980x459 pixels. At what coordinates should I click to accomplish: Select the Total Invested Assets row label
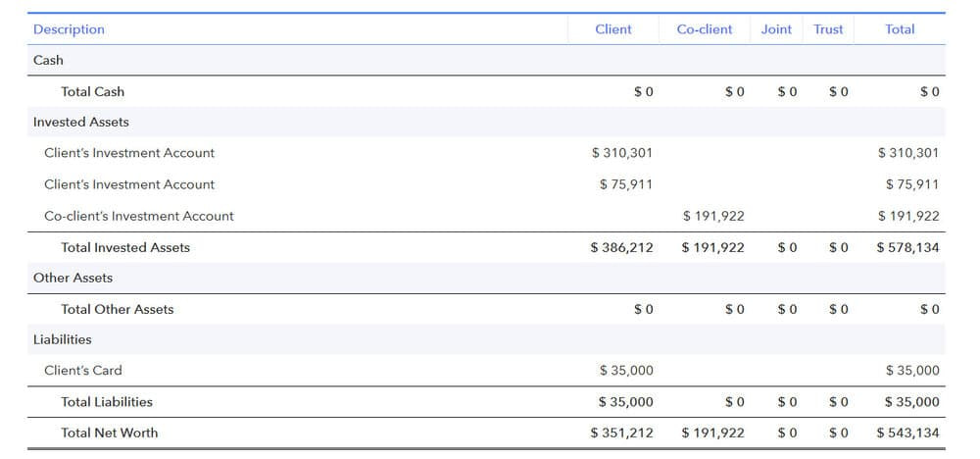point(125,247)
